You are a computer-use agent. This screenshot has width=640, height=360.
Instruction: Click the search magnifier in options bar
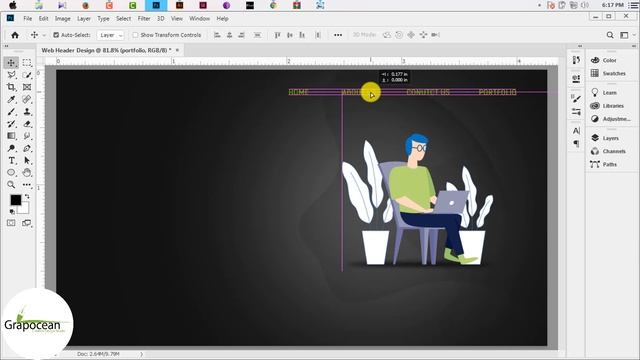(x=610, y=35)
